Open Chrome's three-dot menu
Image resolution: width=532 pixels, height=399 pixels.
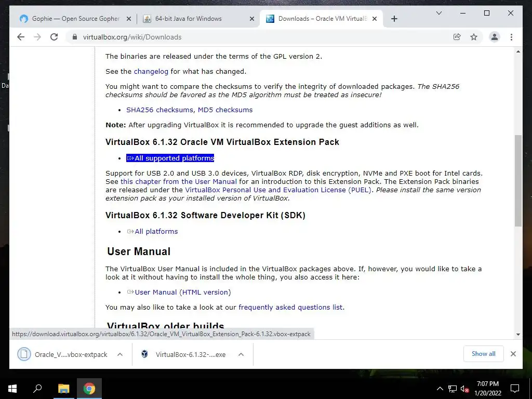[511, 37]
